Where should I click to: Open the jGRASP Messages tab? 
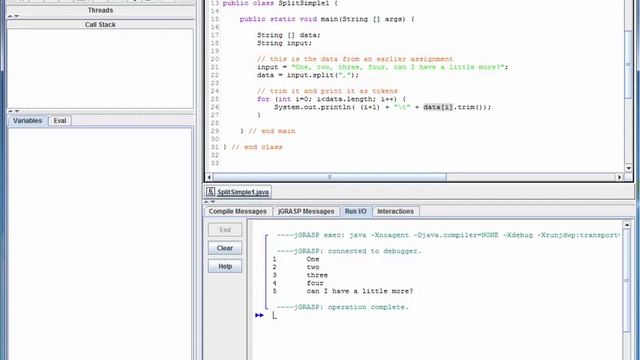click(306, 211)
